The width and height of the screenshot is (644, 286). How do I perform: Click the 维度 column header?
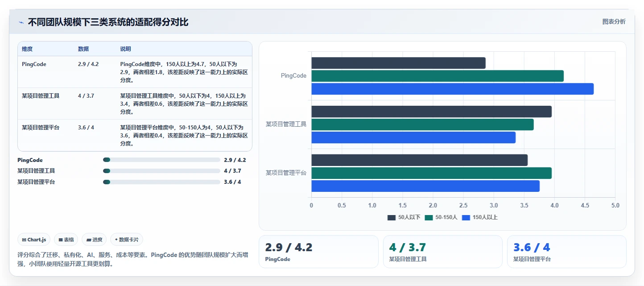click(x=27, y=49)
